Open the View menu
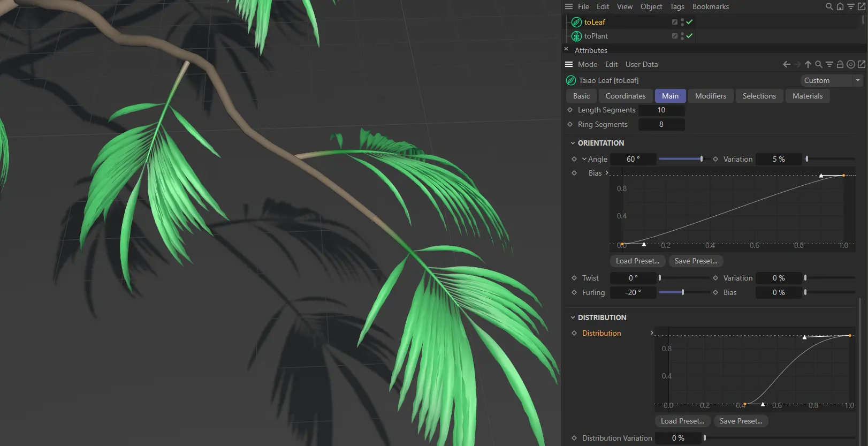Viewport: 868px width, 446px height. click(625, 6)
